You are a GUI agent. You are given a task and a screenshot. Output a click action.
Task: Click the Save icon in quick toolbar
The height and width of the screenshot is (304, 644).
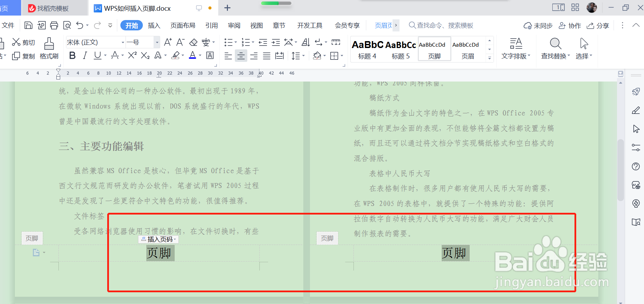pyautogui.click(x=28, y=25)
